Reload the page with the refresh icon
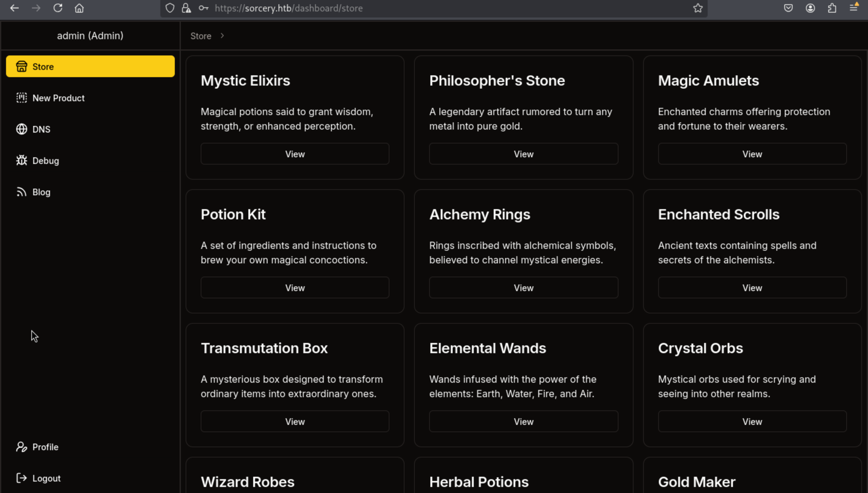The height and width of the screenshot is (493, 868). click(58, 8)
